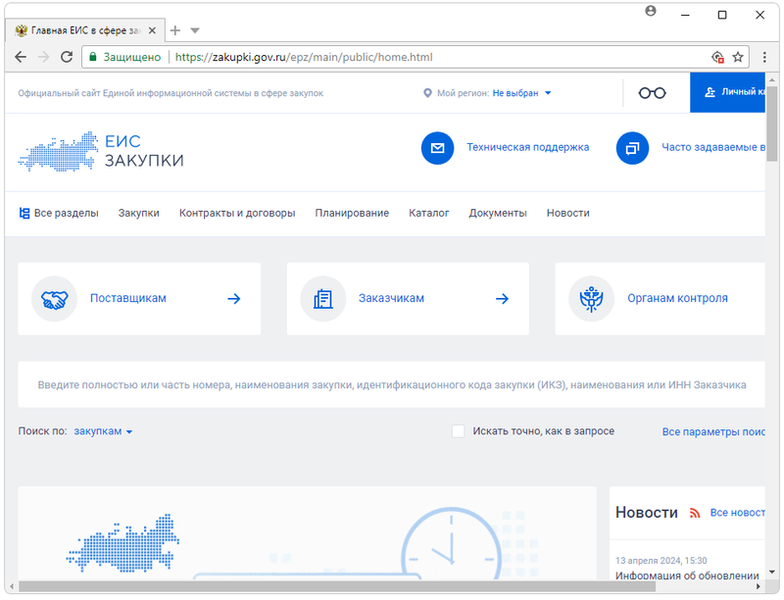Close the Главная ЕИС tab
This screenshot has height=600, width=784.
point(152,30)
